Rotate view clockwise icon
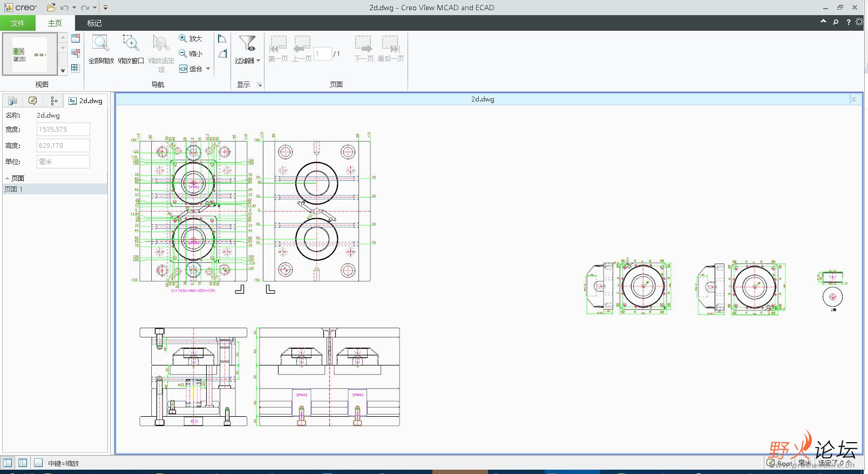This screenshot has width=868, height=474. 222,53
